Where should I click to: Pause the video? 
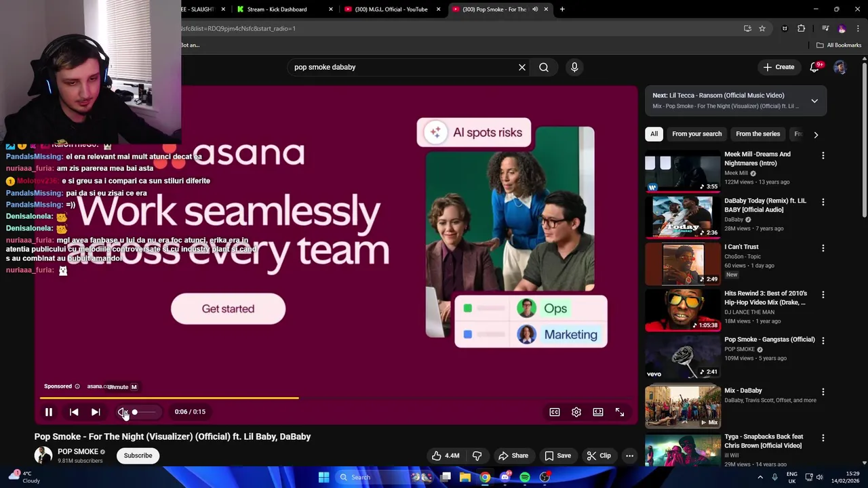pos(49,412)
